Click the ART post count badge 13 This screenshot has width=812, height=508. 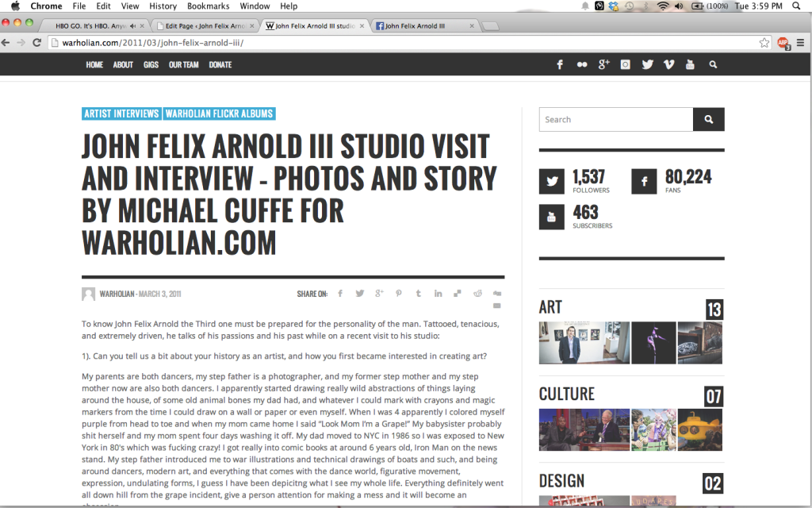pyautogui.click(x=714, y=310)
